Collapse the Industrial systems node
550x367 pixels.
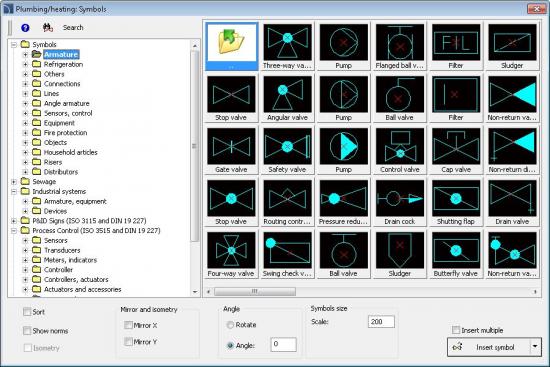14,192
